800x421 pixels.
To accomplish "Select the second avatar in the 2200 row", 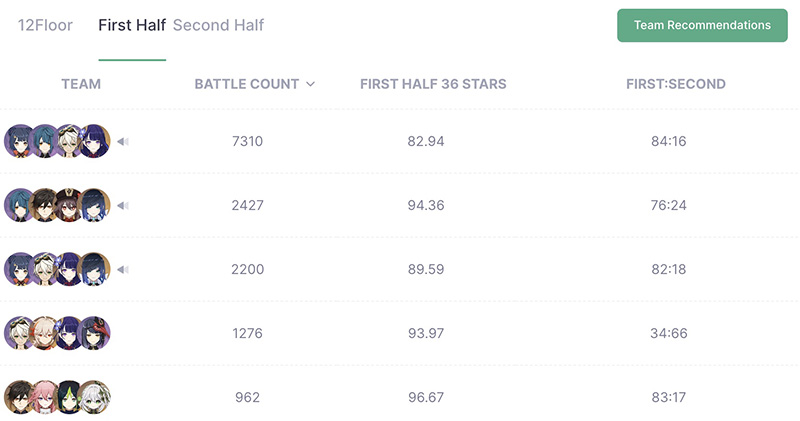I will [44, 269].
